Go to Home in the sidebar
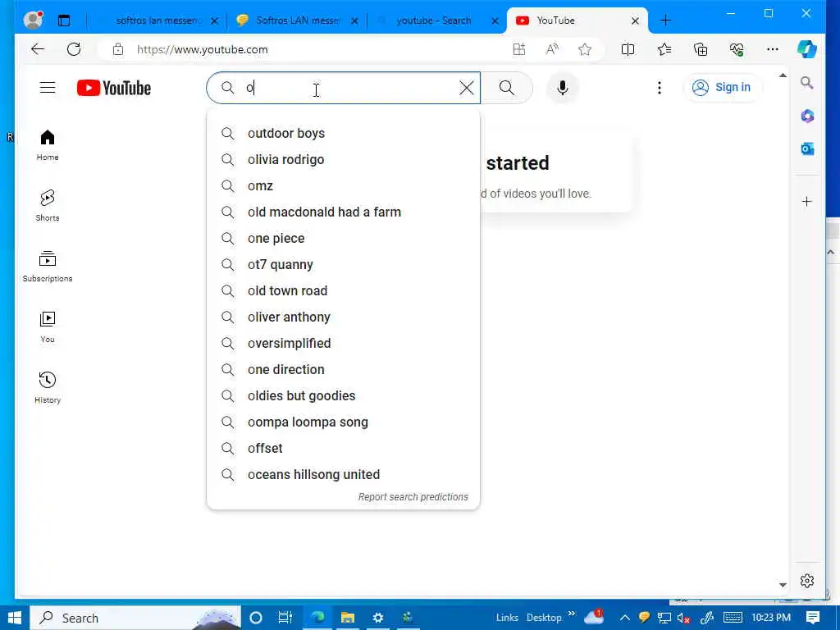 (48, 145)
